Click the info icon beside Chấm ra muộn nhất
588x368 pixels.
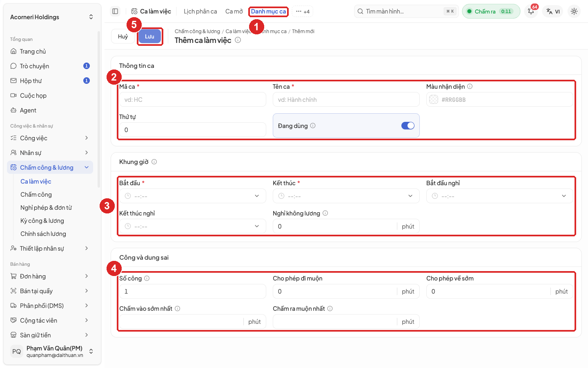[x=330, y=309]
